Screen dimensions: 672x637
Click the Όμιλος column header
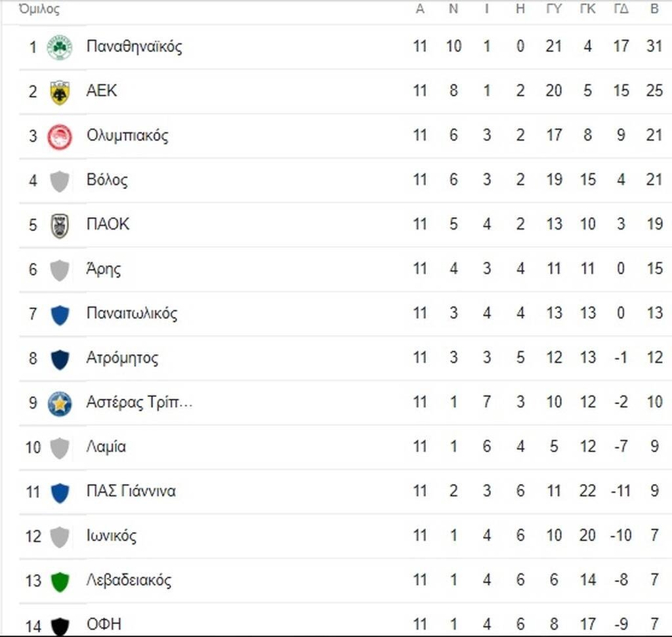[39, 9]
